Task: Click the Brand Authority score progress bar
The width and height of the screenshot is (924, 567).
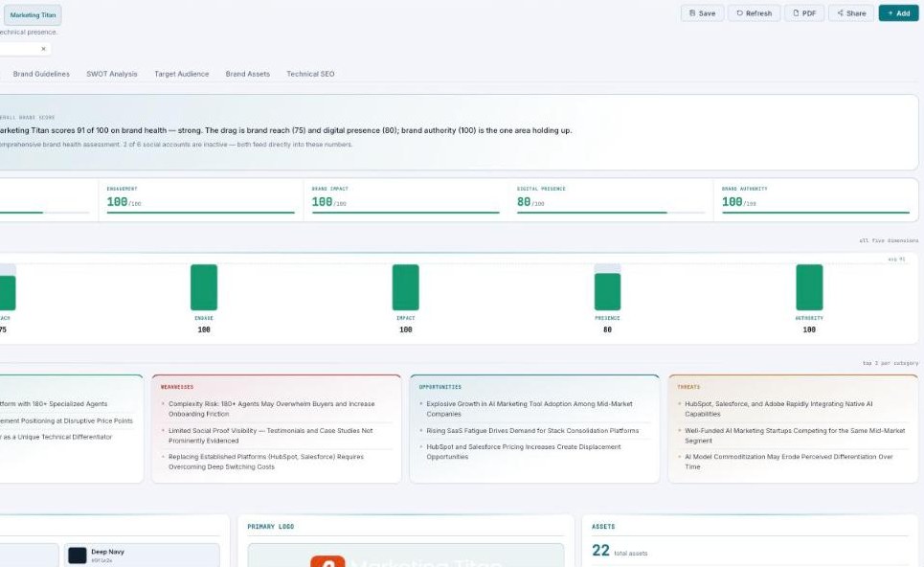Action: (x=816, y=213)
